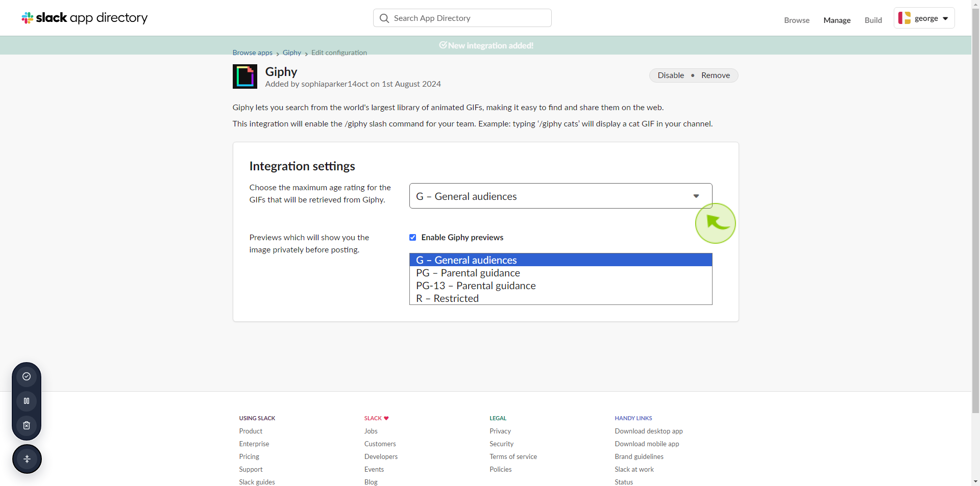Focus the Search App Directory field

click(x=462, y=18)
